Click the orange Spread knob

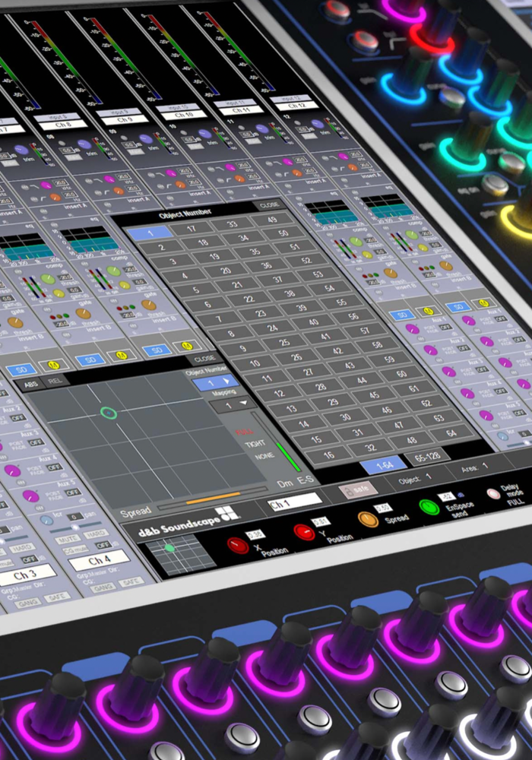[x=368, y=519]
